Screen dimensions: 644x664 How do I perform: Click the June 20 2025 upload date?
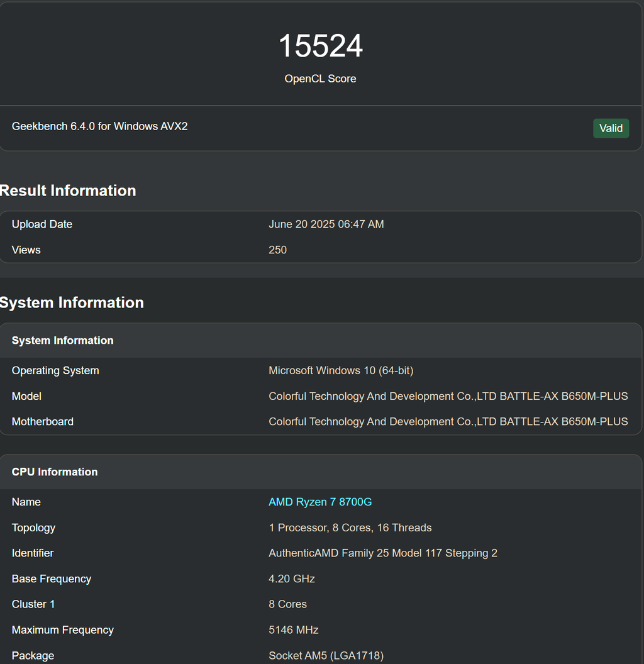pos(326,224)
